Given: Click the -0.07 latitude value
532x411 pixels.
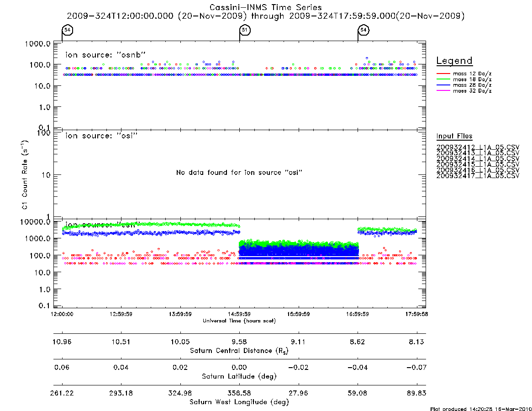Looking at the screenshot, I should click(416, 368).
